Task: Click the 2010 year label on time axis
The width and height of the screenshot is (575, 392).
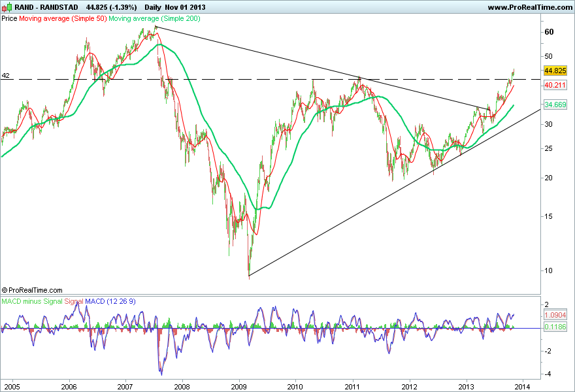Action: click(x=295, y=387)
